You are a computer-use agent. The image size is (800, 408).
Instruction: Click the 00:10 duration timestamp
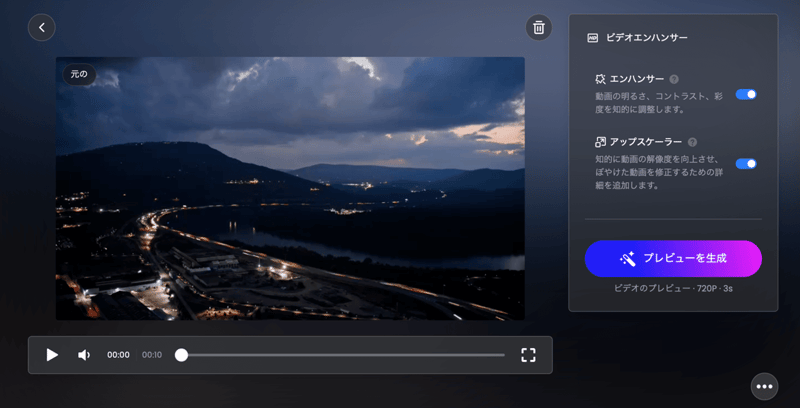152,355
